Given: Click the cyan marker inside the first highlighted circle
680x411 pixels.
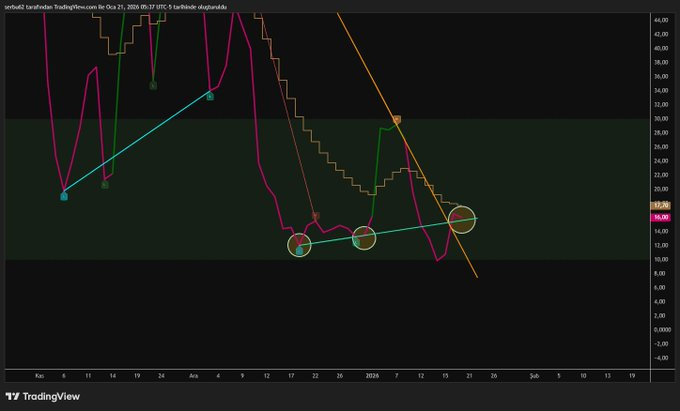Looking at the screenshot, I should (x=299, y=251).
